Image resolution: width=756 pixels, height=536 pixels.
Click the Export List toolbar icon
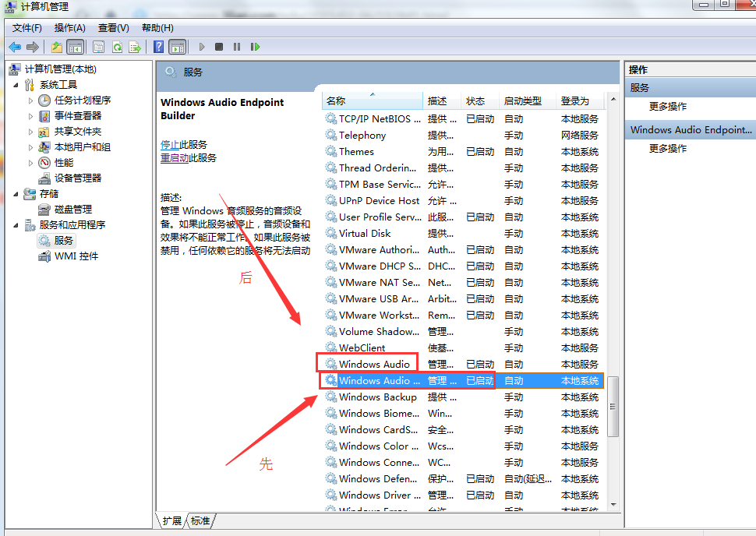click(x=135, y=47)
